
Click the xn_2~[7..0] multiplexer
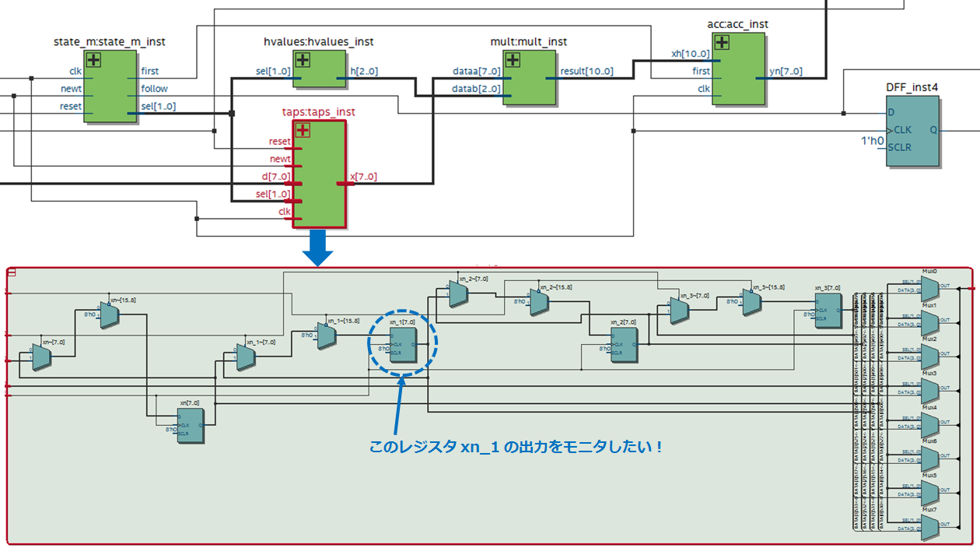(458, 293)
